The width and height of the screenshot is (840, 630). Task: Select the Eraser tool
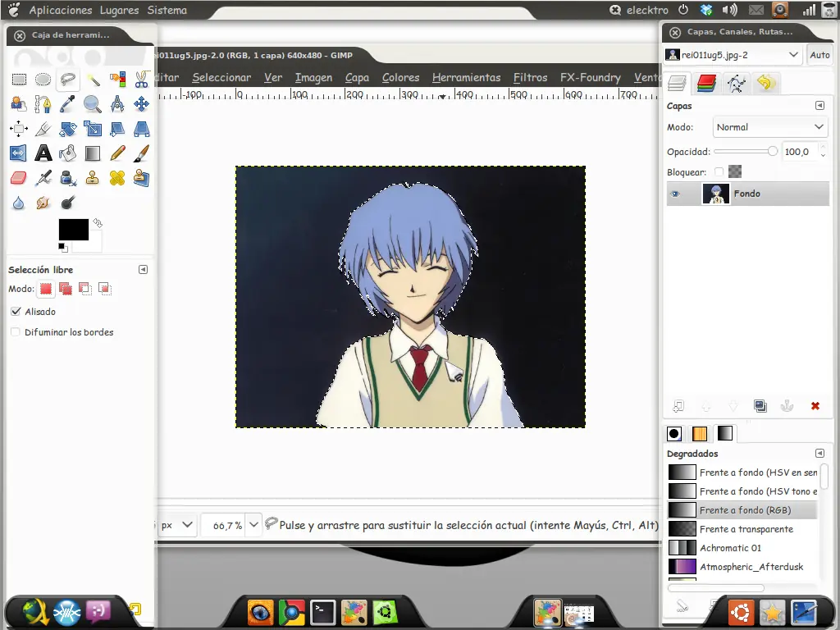19,178
